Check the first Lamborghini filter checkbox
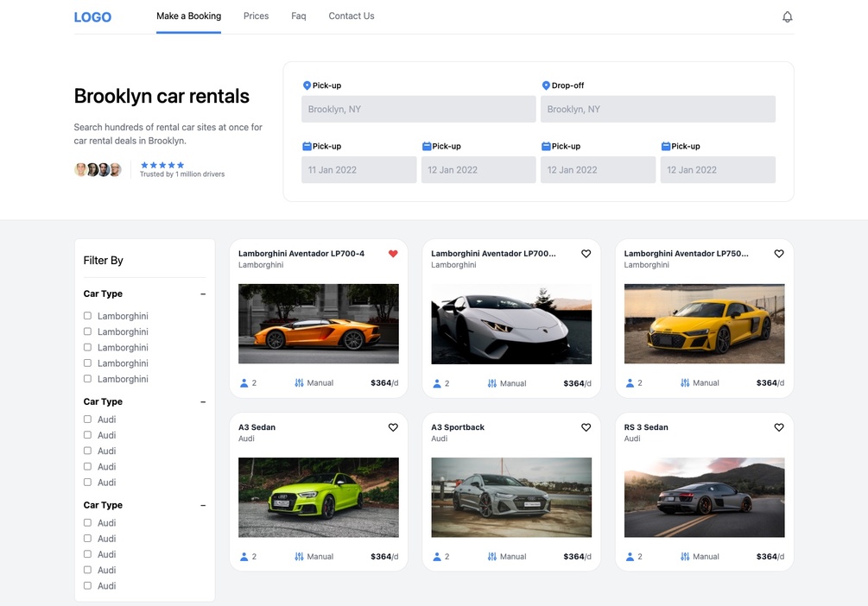 coord(87,315)
